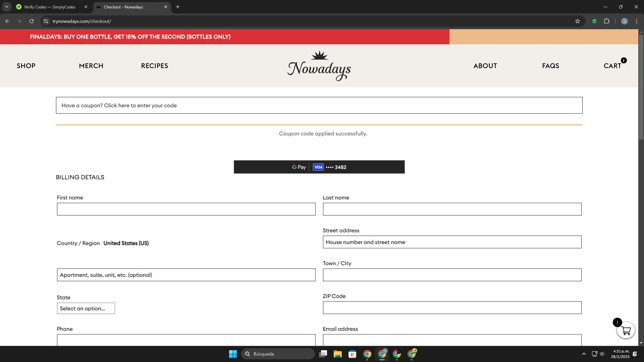Image resolution: width=644 pixels, height=362 pixels.
Task: Open the Chrome three-dot menu
Action: click(x=637, y=21)
